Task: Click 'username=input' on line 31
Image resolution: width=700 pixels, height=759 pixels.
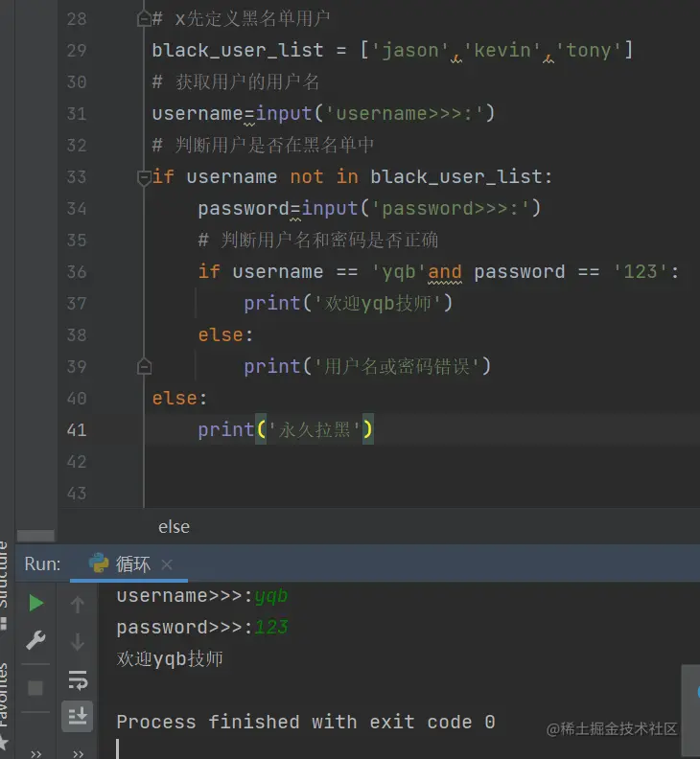Action: coord(232,113)
